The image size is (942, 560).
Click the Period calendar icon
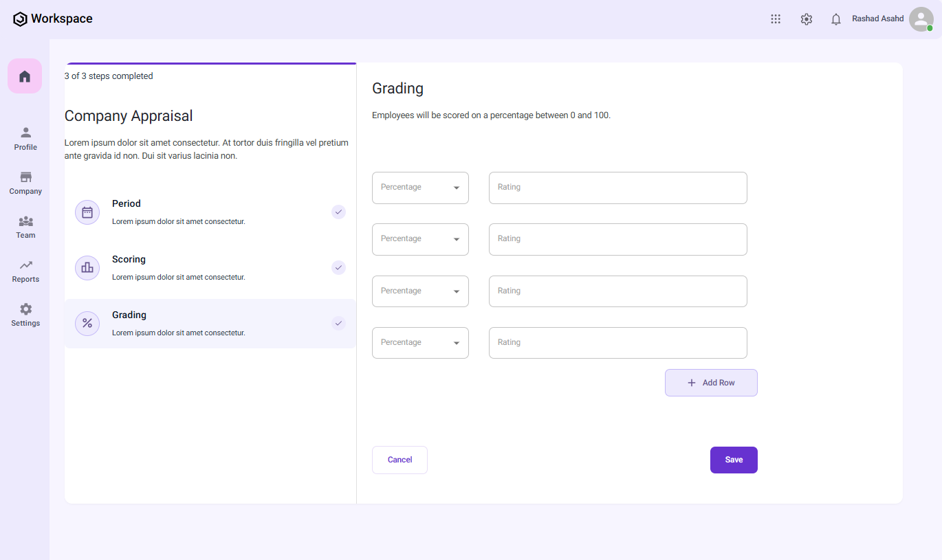coord(87,212)
